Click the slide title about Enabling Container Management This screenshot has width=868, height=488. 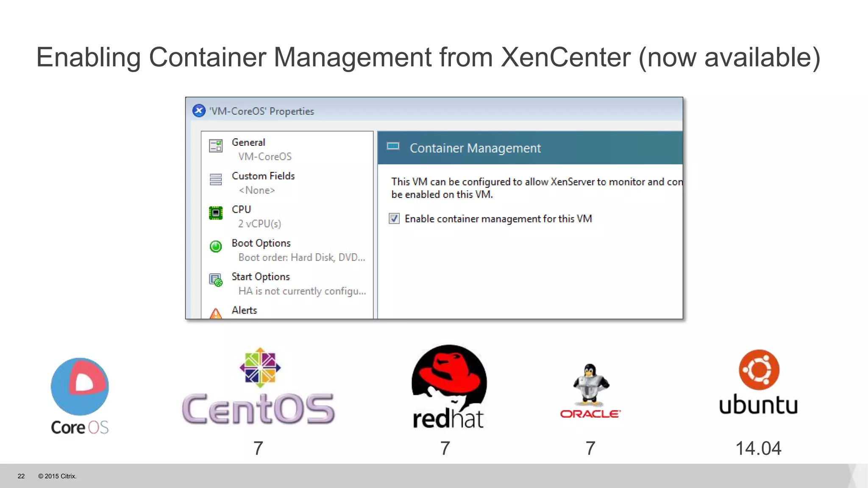tap(428, 57)
